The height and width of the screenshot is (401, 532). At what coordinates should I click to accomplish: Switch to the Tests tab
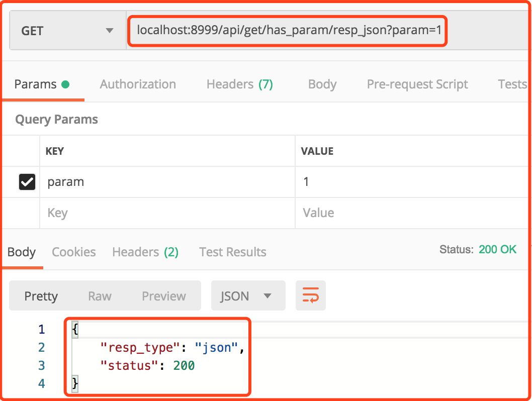coord(512,84)
